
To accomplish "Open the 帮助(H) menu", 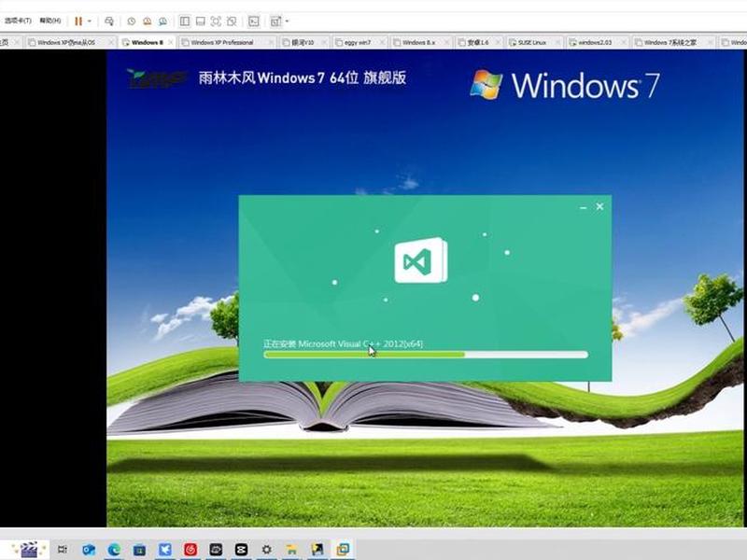I will pos(50,21).
